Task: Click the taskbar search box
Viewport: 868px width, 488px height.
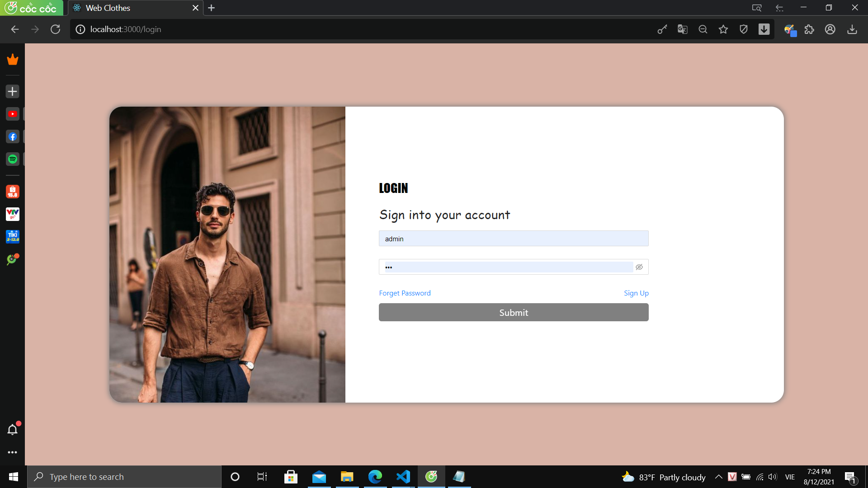Action: coord(124,477)
